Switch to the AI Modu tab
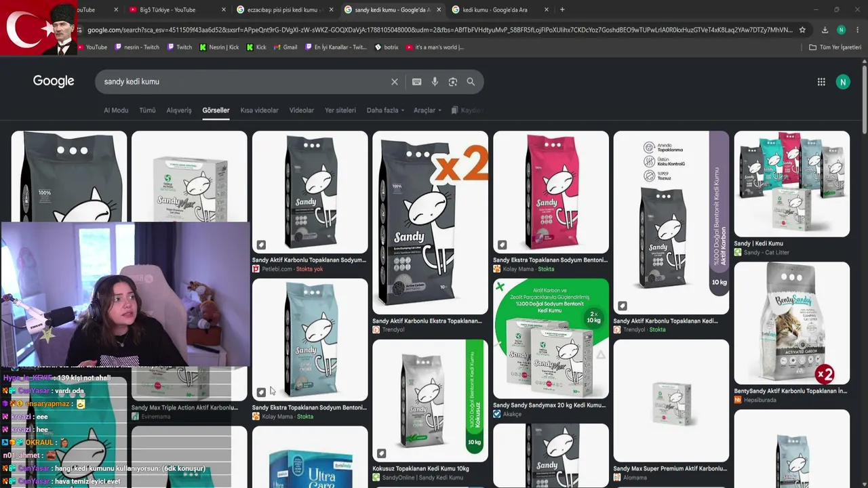The image size is (868, 488). click(116, 110)
